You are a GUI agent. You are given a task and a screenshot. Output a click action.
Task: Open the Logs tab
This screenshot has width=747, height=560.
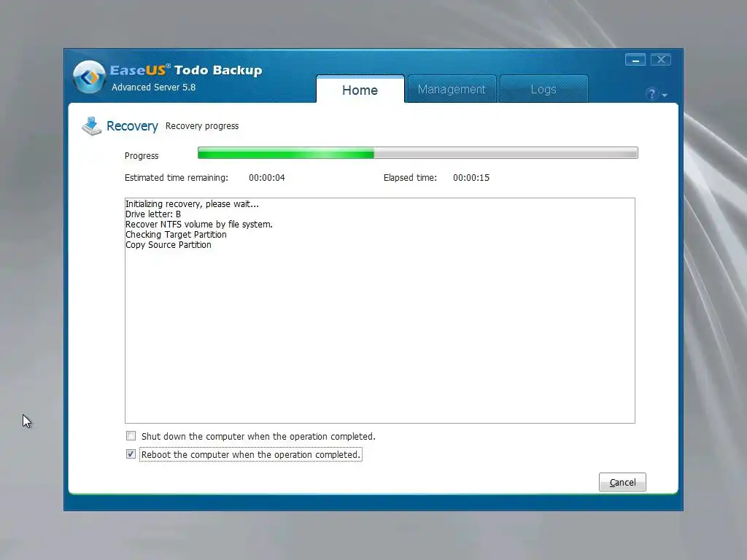point(543,89)
